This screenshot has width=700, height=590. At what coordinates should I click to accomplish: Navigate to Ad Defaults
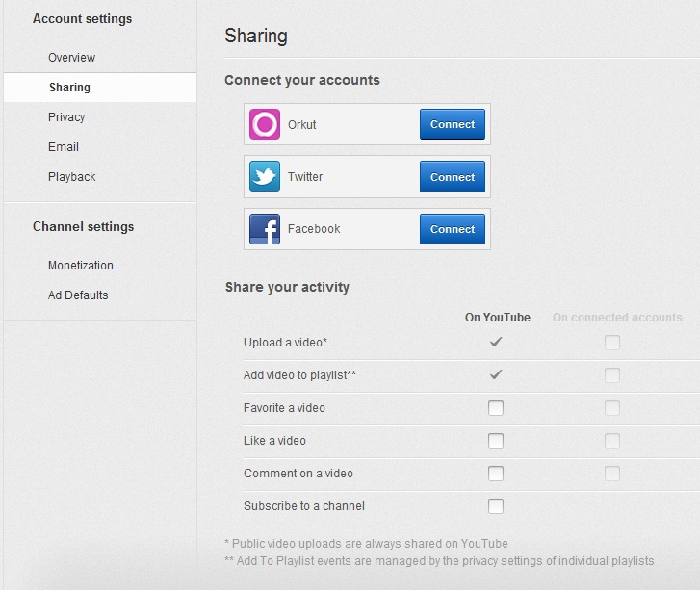[78, 295]
